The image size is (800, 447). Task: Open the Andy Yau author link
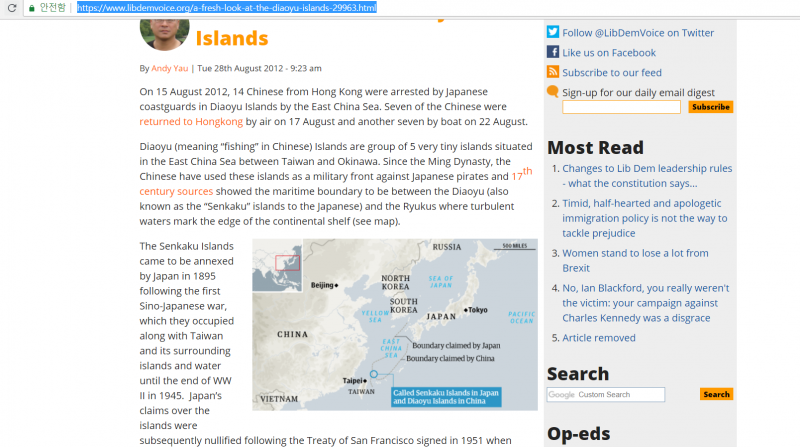[171, 68]
